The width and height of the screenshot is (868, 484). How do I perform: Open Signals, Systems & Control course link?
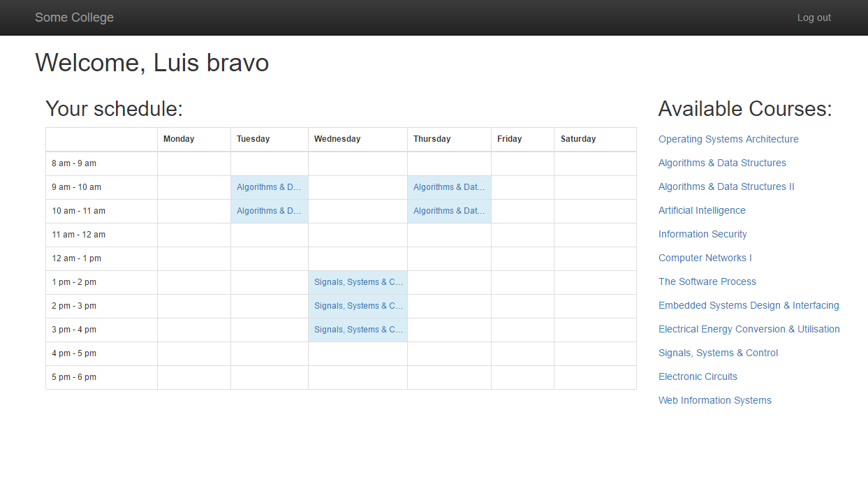coord(718,353)
